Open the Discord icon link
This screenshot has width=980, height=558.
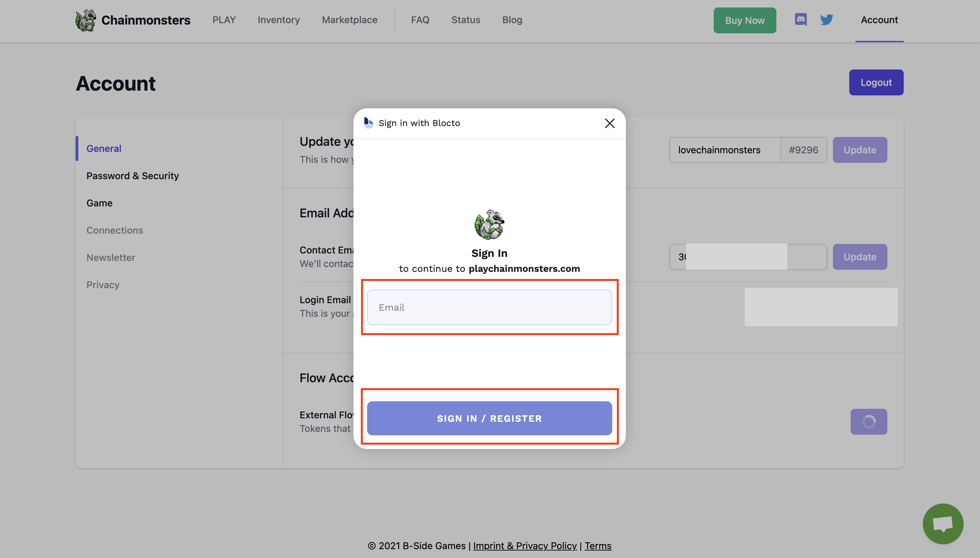(801, 19)
